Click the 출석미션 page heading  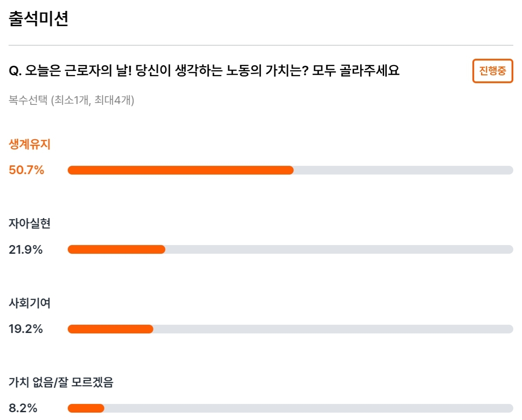pyautogui.click(x=38, y=19)
